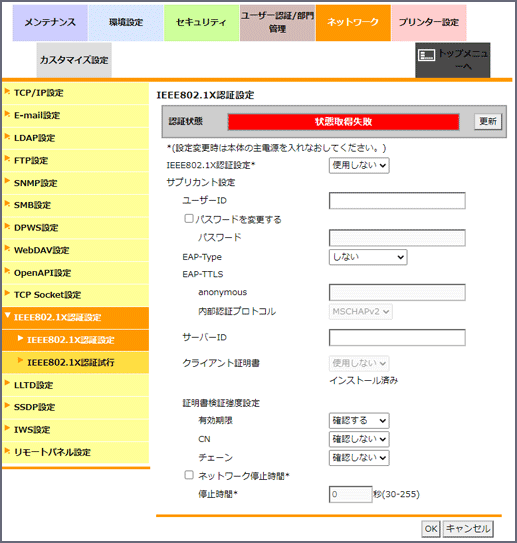The height and width of the screenshot is (543, 517).
Task: Select the ユーザー認証/部門管理 tab
Action: point(277,23)
